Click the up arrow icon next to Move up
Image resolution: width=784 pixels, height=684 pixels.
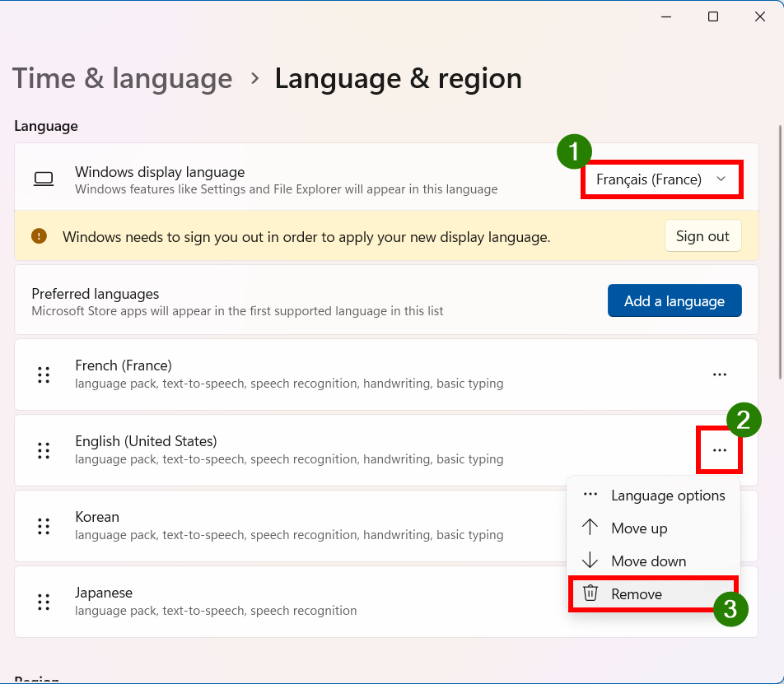click(590, 527)
